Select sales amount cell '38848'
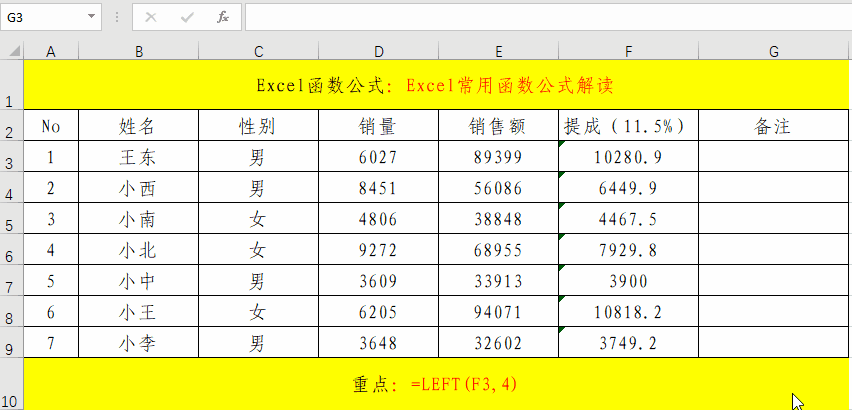Viewport: 852px width, 410px height. 499,218
